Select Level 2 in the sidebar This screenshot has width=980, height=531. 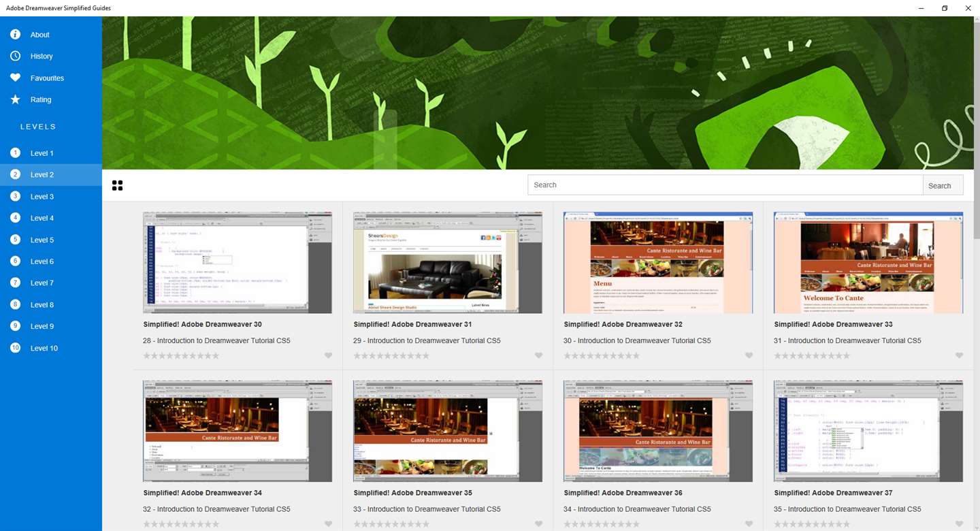pyautogui.click(x=51, y=175)
